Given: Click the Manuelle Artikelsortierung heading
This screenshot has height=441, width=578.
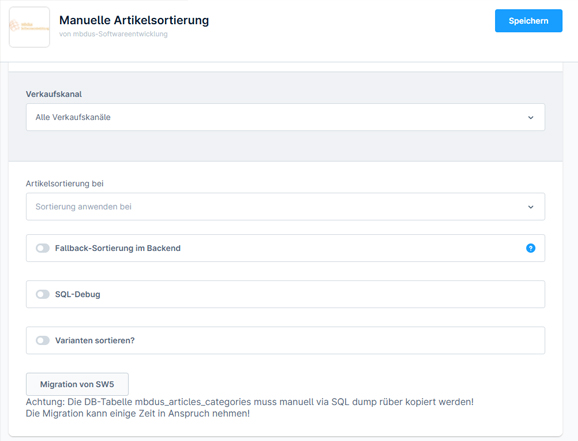Looking at the screenshot, I should click(x=134, y=20).
